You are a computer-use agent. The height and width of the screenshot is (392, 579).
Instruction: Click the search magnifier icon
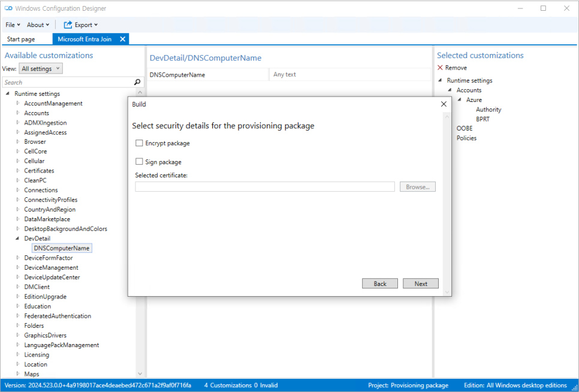point(137,82)
